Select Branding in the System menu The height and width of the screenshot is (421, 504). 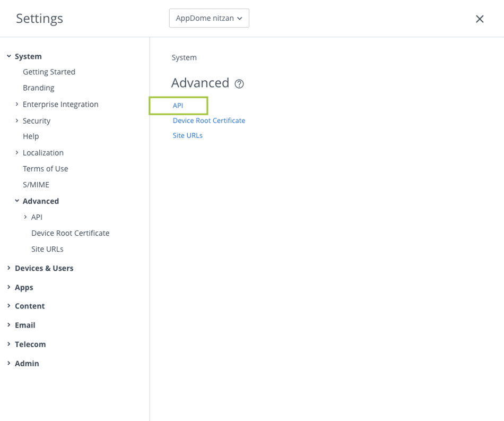pyautogui.click(x=38, y=88)
